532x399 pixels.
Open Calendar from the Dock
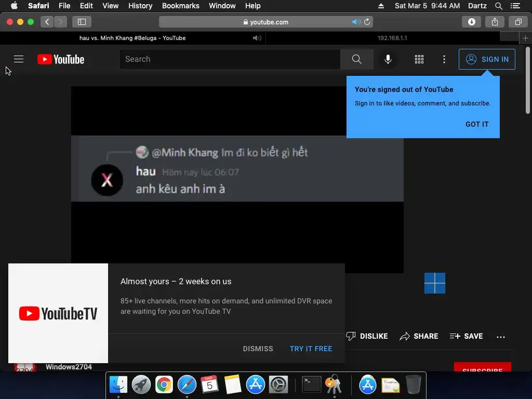pos(210,384)
